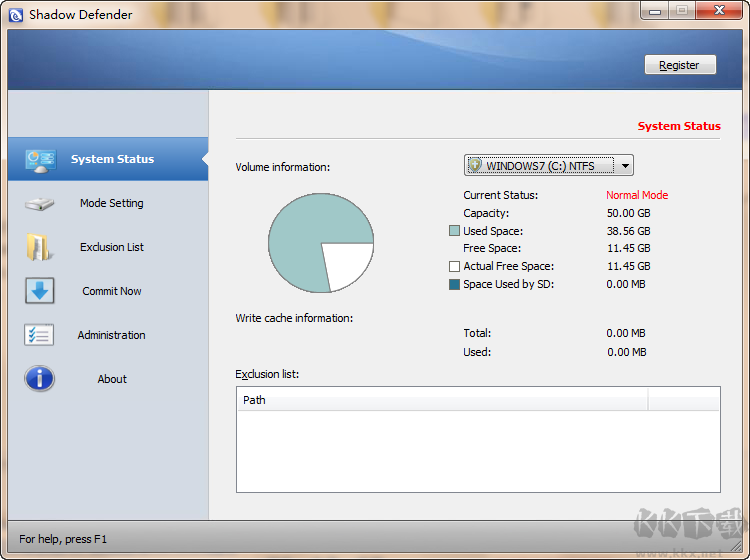750x560 pixels.
Task: Open the Mode Setting page
Action: [111, 203]
